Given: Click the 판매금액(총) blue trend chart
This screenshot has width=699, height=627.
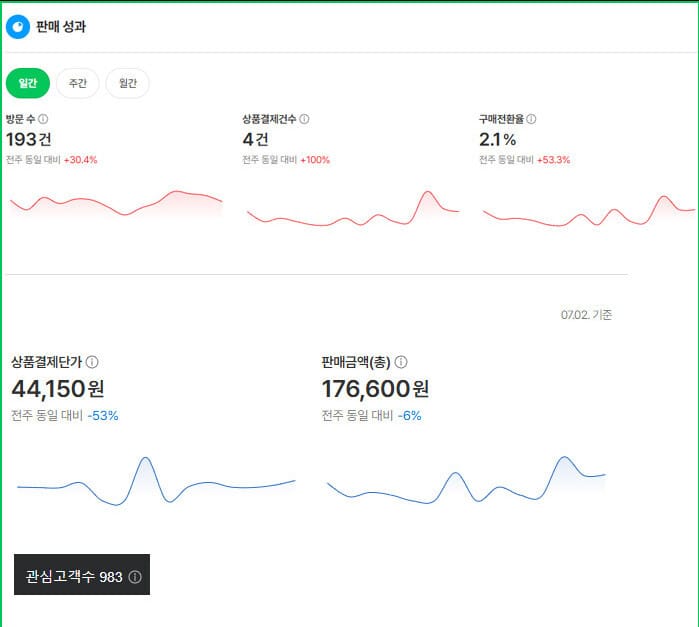Looking at the screenshot, I should (466, 480).
